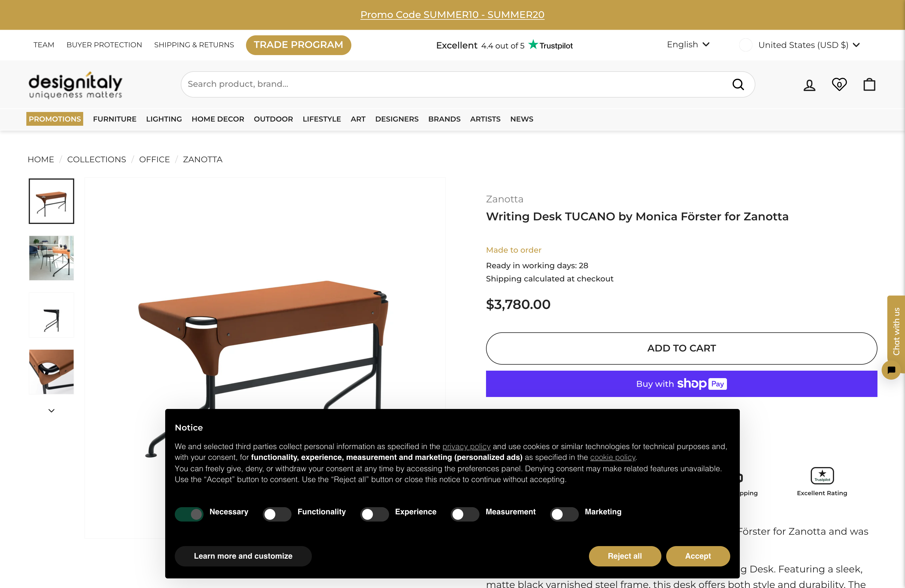This screenshot has width=905, height=588.
Task: Open the wishlist heart icon
Action: coord(839,84)
